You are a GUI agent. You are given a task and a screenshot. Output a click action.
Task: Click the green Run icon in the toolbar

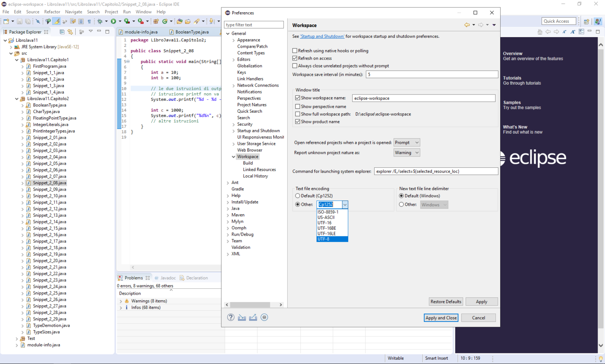click(113, 21)
